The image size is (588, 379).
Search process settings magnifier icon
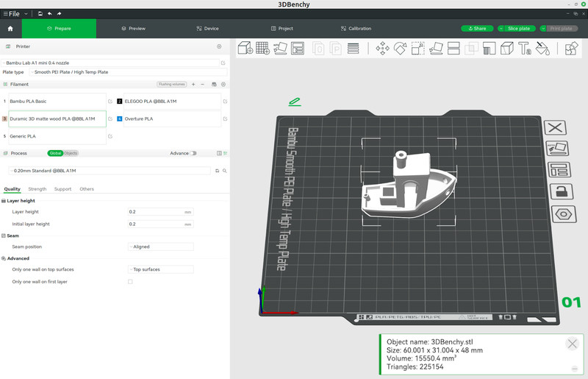(x=225, y=171)
